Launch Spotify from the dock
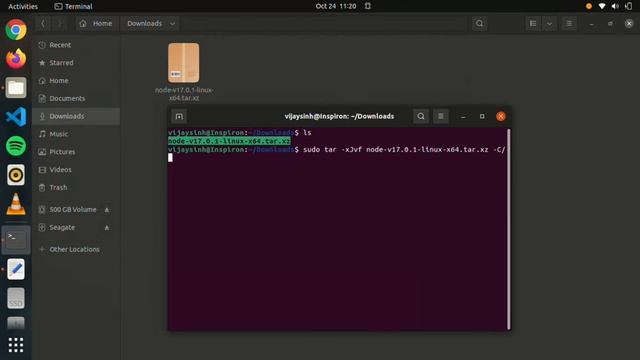640x360 pixels. pos(16,146)
